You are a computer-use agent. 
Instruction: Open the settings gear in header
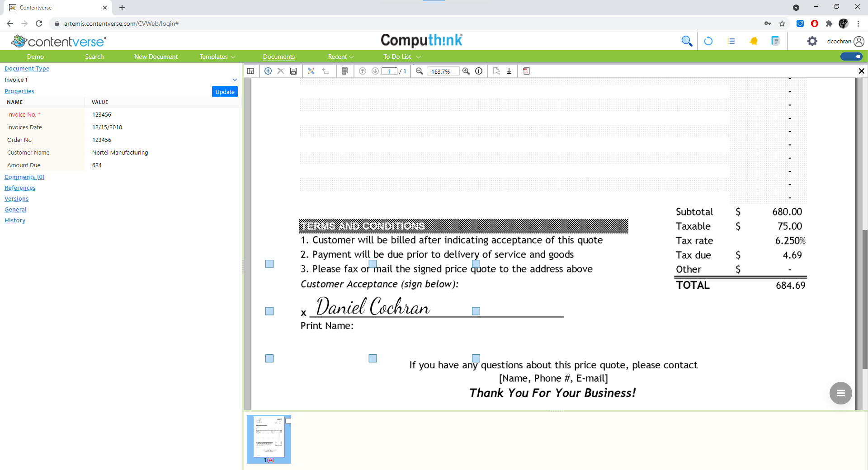(x=812, y=41)
